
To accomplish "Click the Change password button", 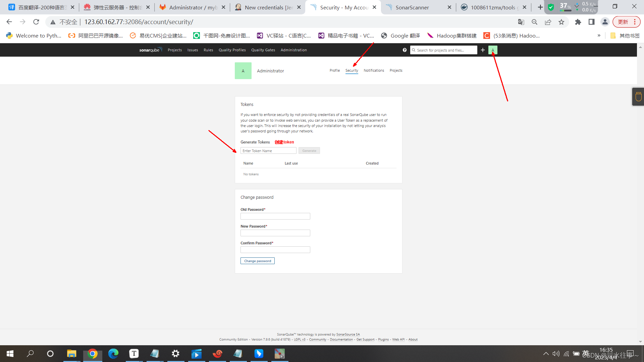I will pos(257,261).
